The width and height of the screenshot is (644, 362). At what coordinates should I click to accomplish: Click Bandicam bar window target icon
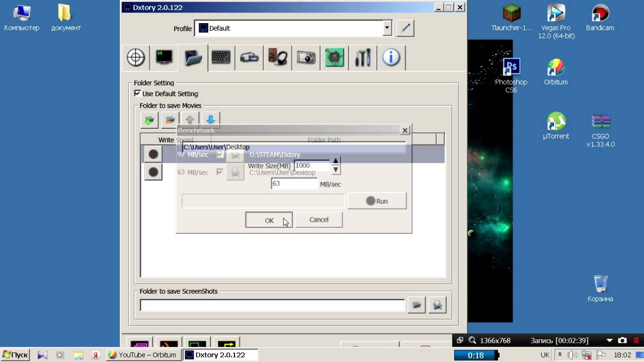click(x=460, y=340)
